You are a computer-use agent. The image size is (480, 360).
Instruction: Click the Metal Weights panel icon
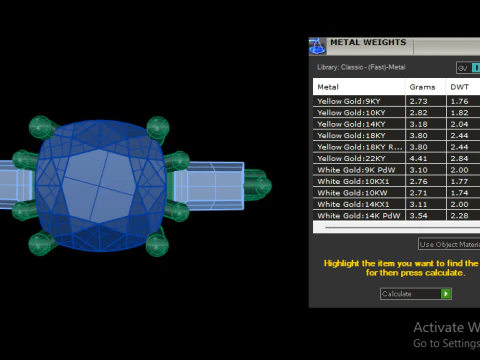[317, 46]
